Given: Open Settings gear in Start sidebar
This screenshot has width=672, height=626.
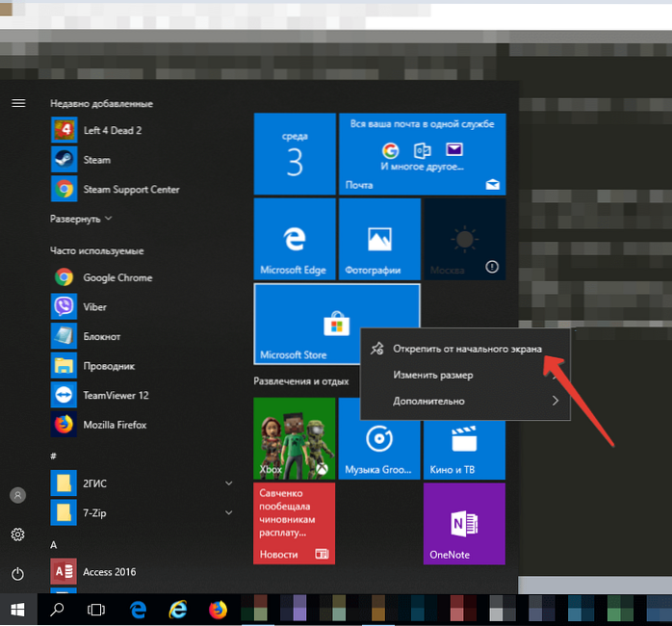Looking at the screenshot, I should [x=17, y=535].
